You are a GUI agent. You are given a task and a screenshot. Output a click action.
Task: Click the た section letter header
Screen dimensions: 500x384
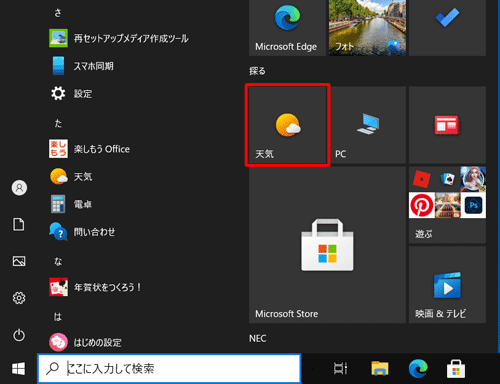coord(58,123)
